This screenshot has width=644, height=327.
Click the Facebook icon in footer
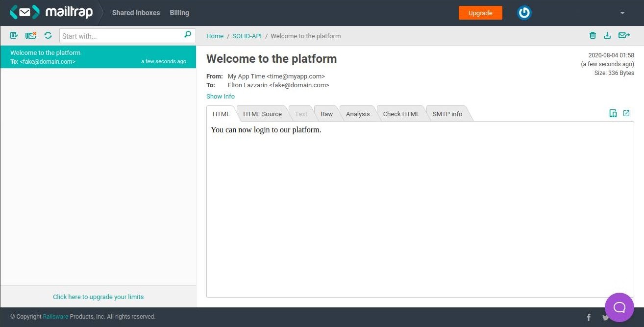(x=589, y=317)
